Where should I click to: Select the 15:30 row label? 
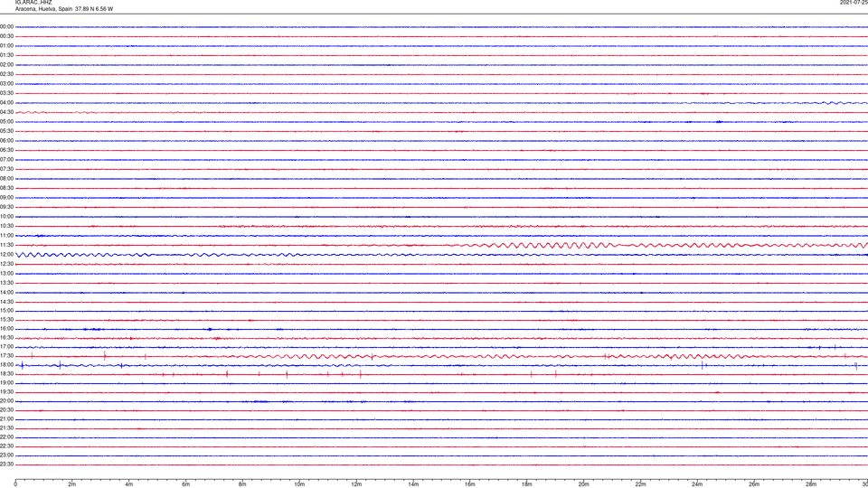coord(6,320)
